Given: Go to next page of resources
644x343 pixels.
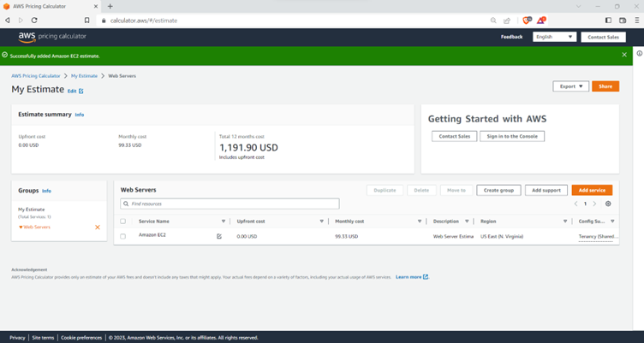Looking at the screenshot, I should 595,204.
